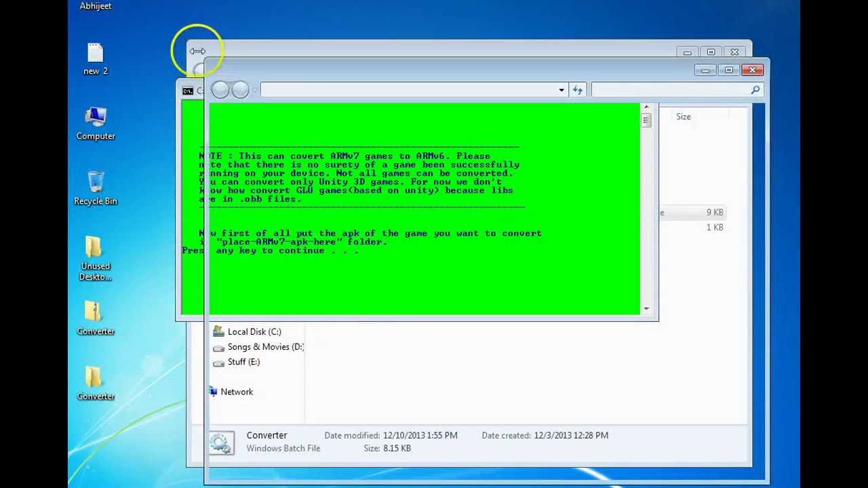Image resolution: width=868 pixels, height=488 pixels.
Task: Select Network in the navigation pane
Action: (231, 392)
